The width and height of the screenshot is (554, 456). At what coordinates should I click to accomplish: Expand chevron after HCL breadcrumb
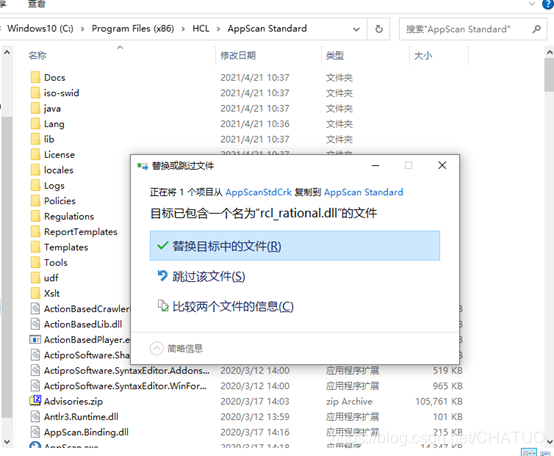click(218, 29)
